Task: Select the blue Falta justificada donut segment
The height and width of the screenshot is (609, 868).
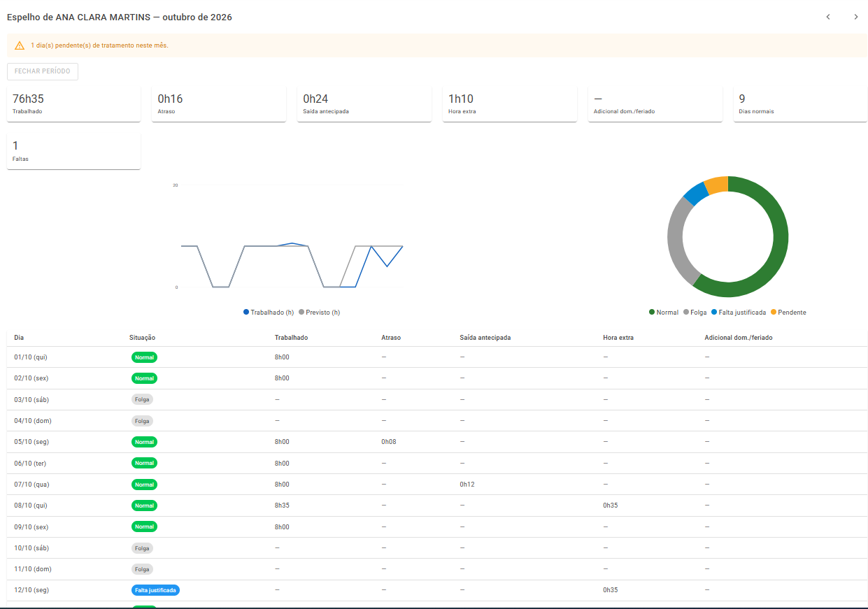Action: pyautogui.click(x=695, y=194)
